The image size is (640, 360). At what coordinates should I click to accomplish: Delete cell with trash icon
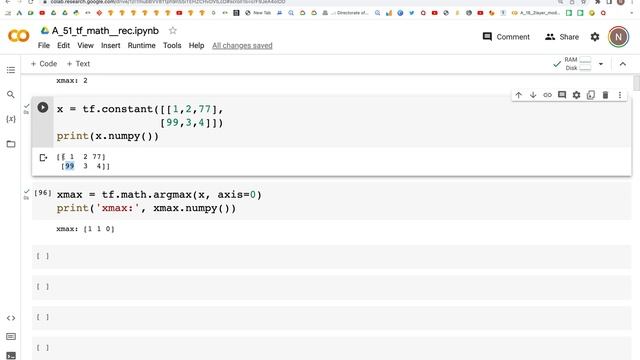[605, 95]
